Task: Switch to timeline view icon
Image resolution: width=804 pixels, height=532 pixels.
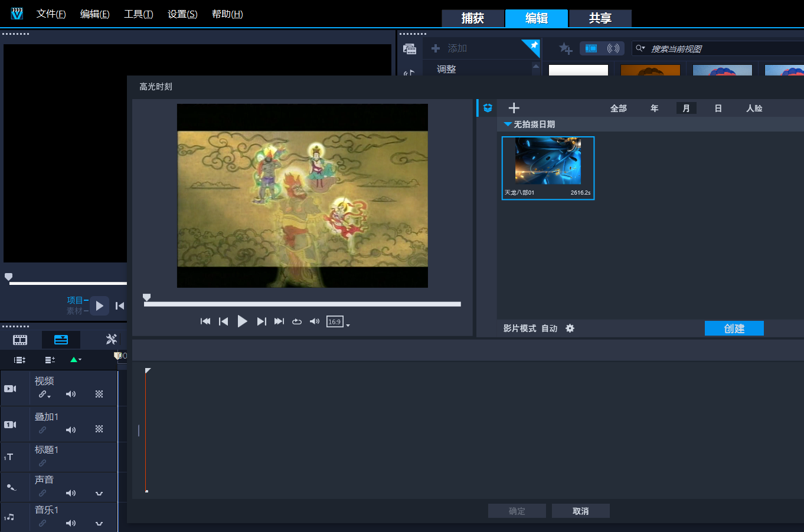Action: [61, 340]
